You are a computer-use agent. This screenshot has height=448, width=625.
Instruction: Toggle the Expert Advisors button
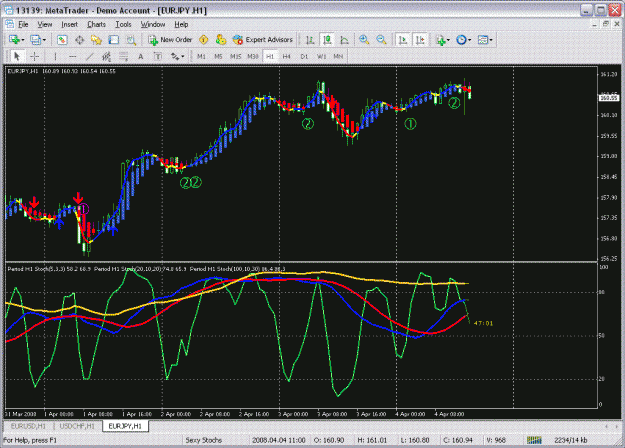[x=263, y=40]
